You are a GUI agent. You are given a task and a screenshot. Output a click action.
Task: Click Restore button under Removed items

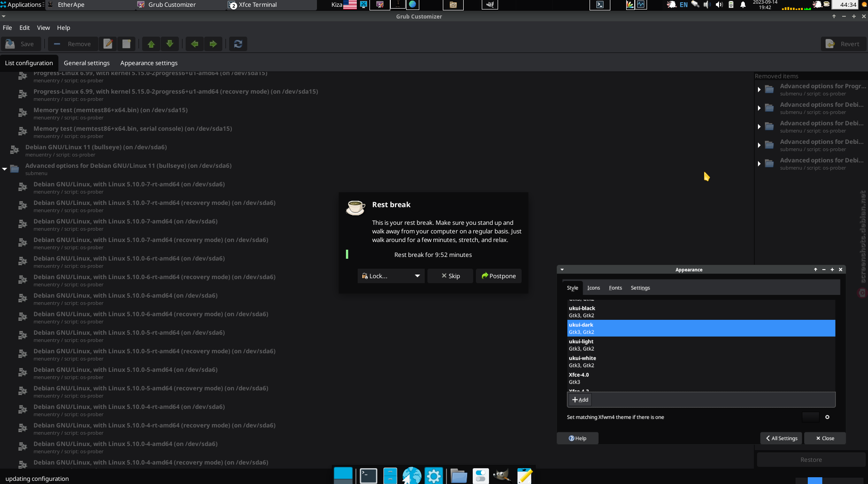[811, 460]
